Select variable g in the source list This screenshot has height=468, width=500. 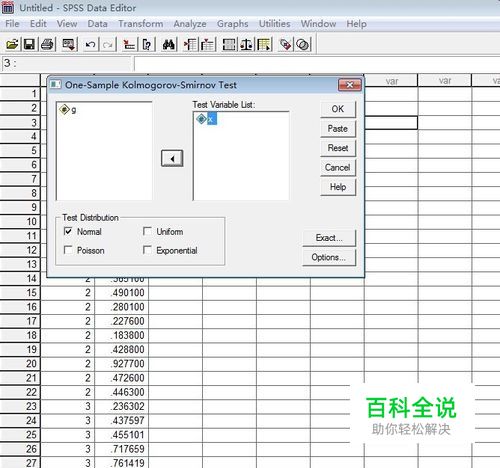point(68,109)
